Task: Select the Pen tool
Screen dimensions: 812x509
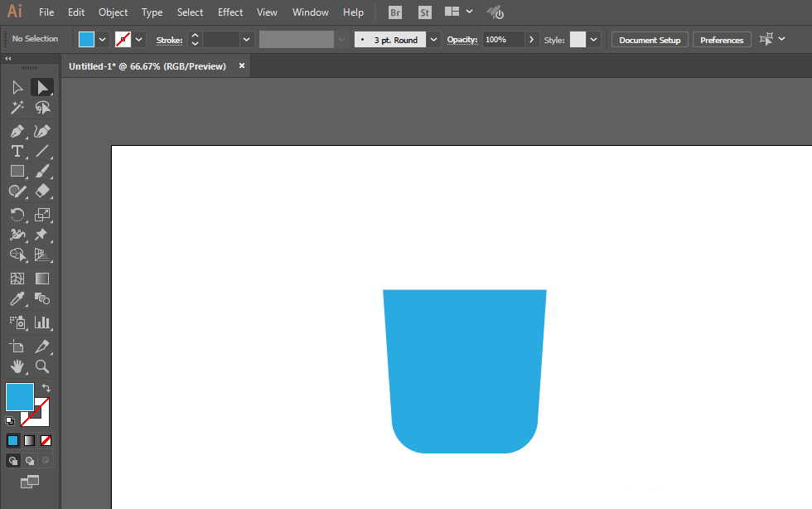Action: click(x=17, y=132)
